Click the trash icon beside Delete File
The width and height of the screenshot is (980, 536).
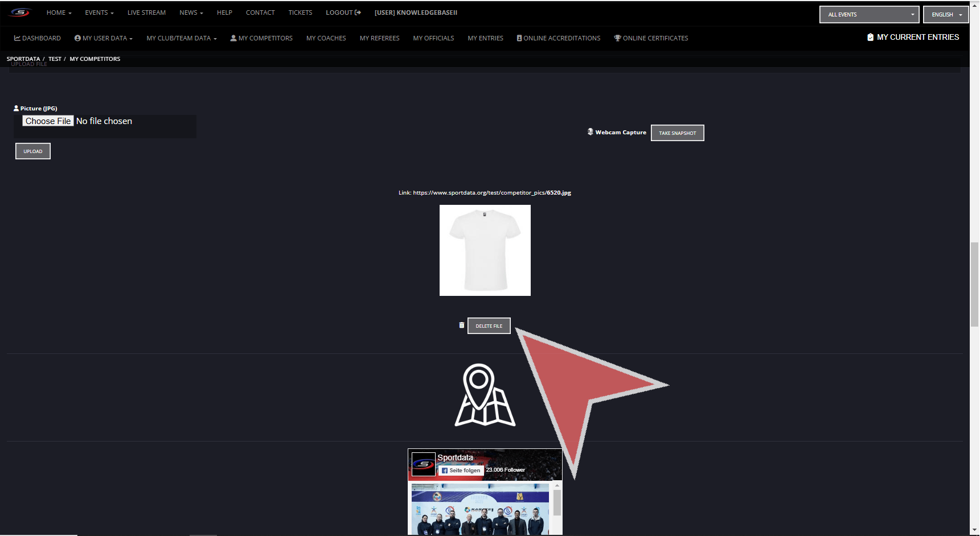coord(462,325)
